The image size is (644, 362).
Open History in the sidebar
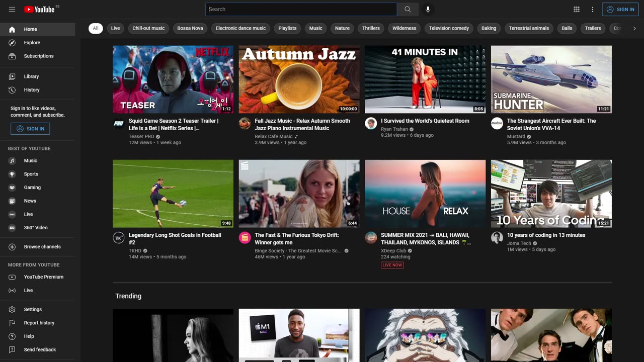[x=38, y=89]
